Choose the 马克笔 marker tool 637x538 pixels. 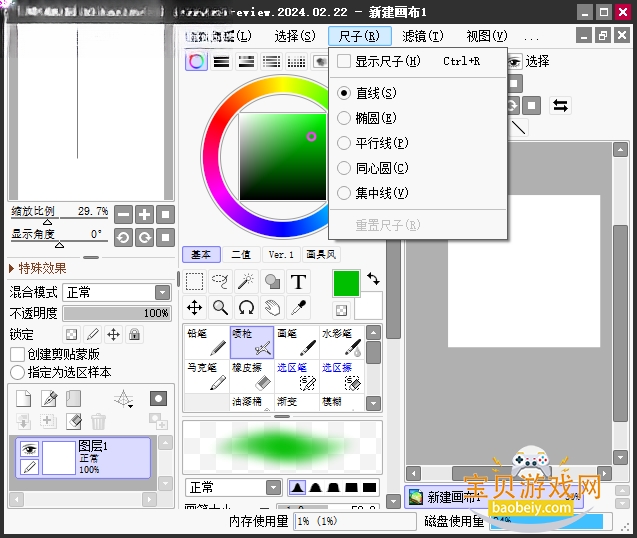click(x=207, y=376)
